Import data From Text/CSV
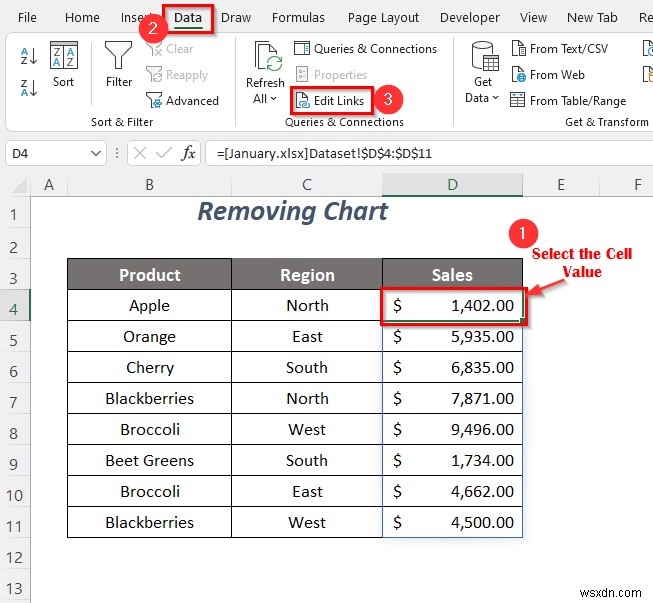Image resolution: width=653 pixels, height=603 pixels. (x=560, y=49)
